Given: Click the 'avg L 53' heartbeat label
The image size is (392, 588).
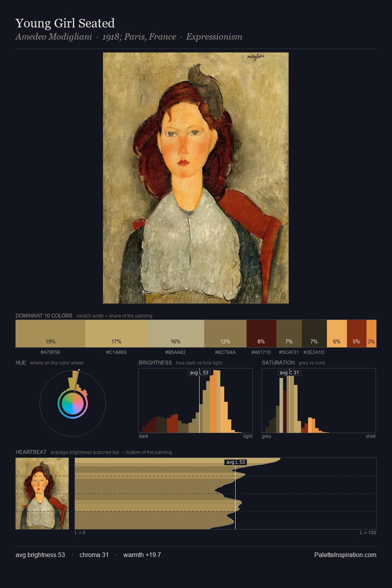Looking at the screenshot, I should [x=236, y=462].
